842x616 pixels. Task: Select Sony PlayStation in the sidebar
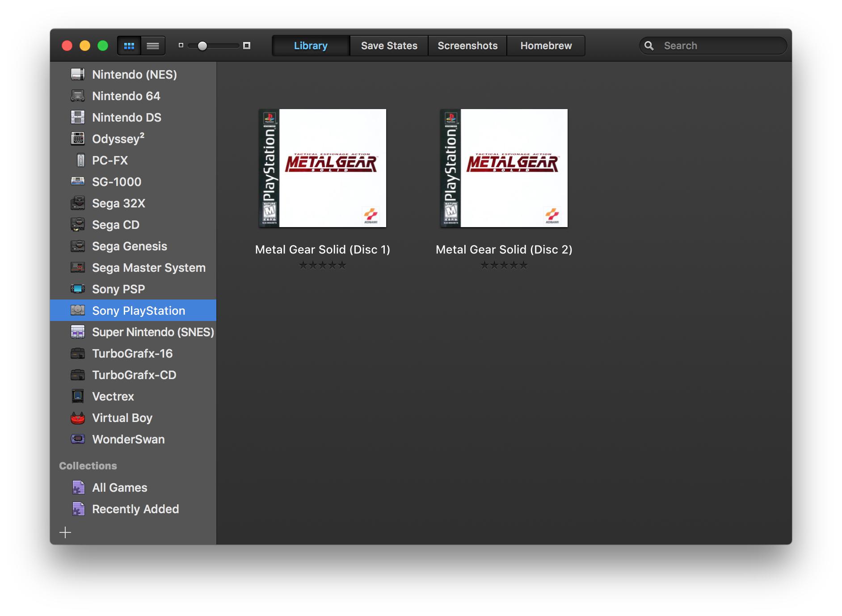(133, 310)
